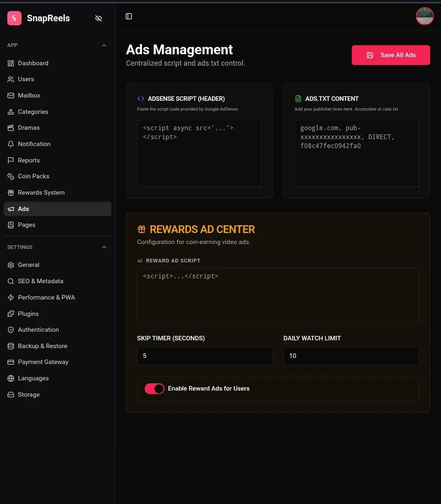The width and height of the screenshot is (441, 504).
Task: Click the Notification bell icon
Action: click(11, 144)
